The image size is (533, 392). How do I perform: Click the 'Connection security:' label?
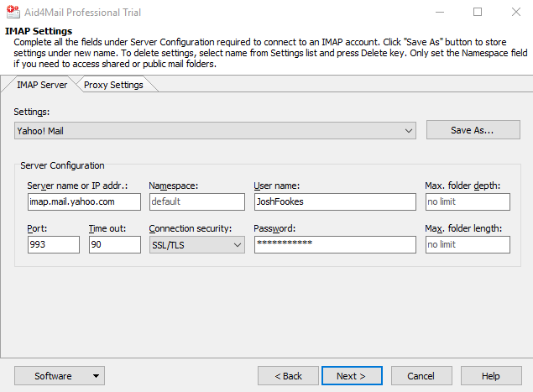point(191,228)
